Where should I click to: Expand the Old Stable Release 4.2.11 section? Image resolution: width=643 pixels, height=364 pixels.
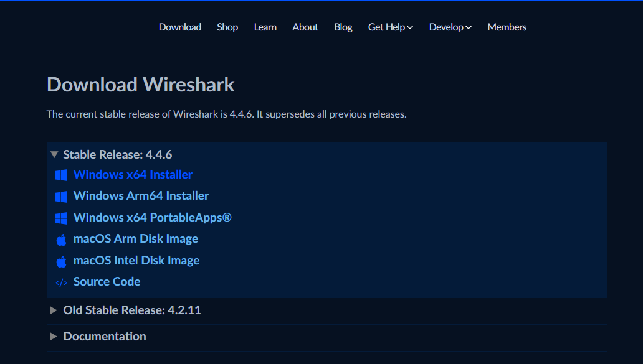click(54, 310)
